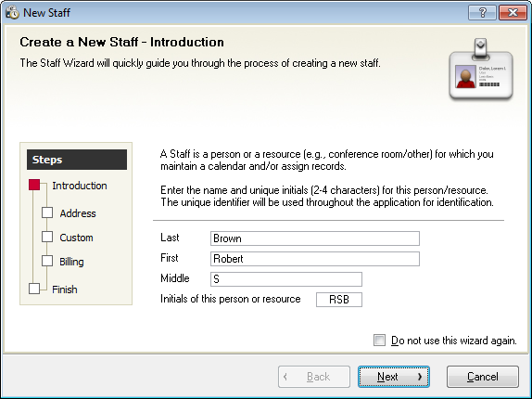Select the red Introduction step marker
This screenshot has width=532, height=399.
pyautogui.click(x=34, y=185)
